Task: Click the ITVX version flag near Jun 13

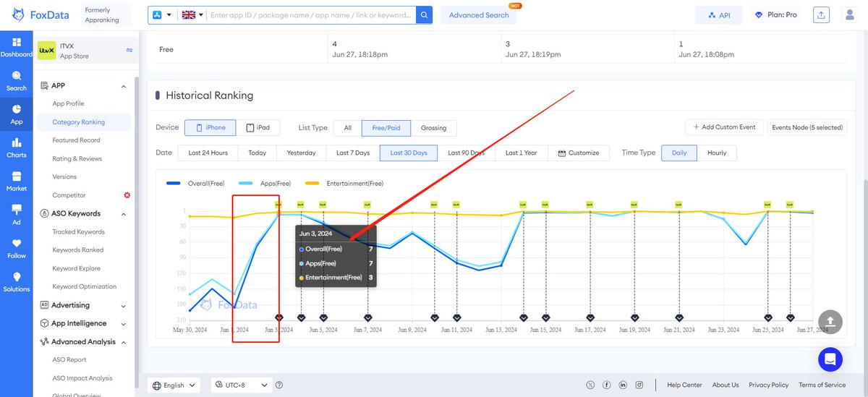Action: pos(522,205)
